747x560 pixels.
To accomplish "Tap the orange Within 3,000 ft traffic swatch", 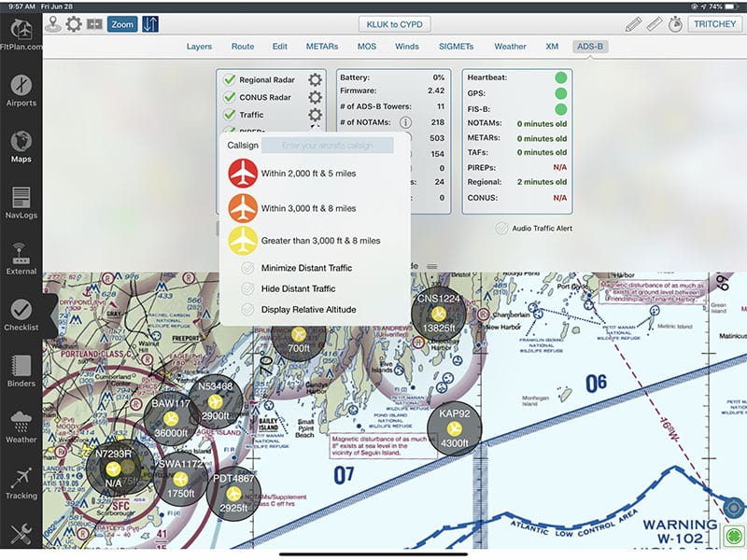I will pos(243,208).
